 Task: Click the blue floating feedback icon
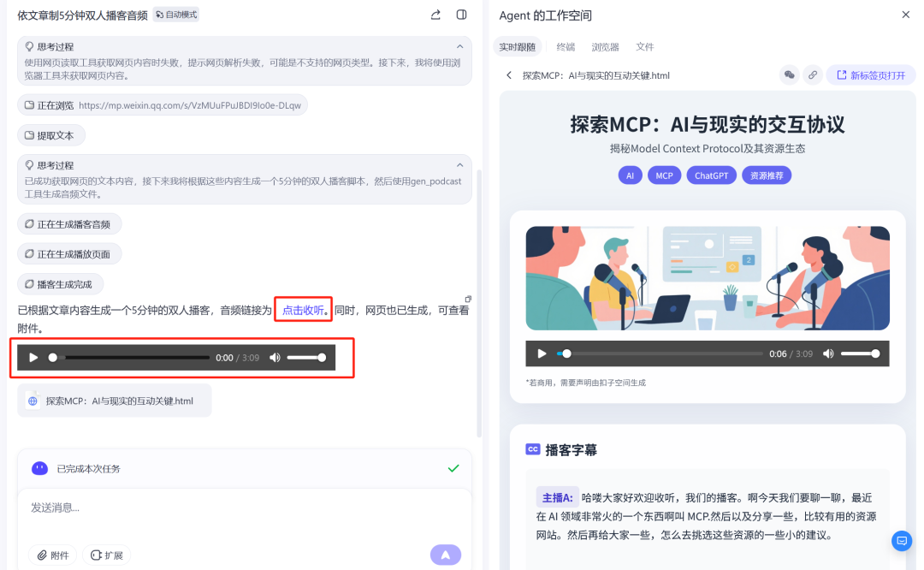point(902,541)
